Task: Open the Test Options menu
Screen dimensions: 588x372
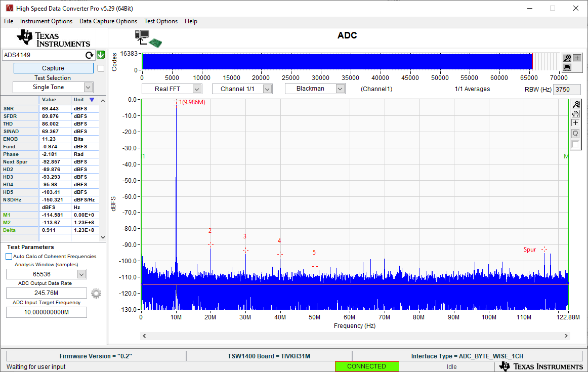Action: click(x=161, y=21)
